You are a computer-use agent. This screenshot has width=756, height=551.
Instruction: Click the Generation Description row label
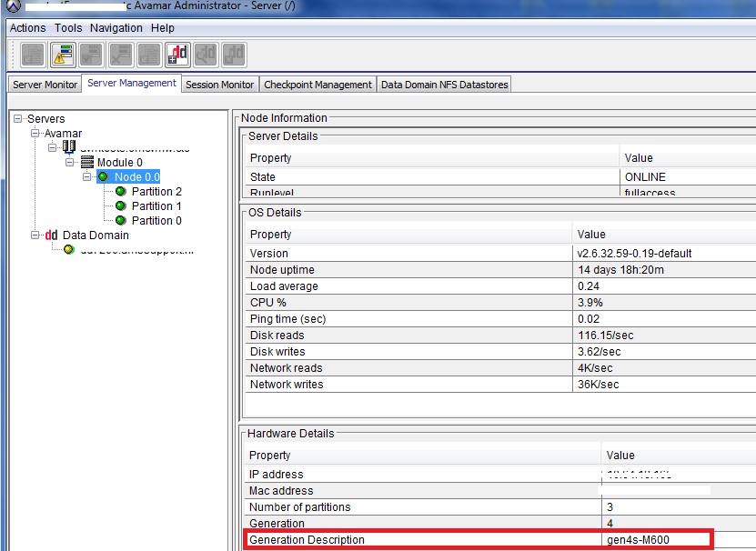coord(307,540)
